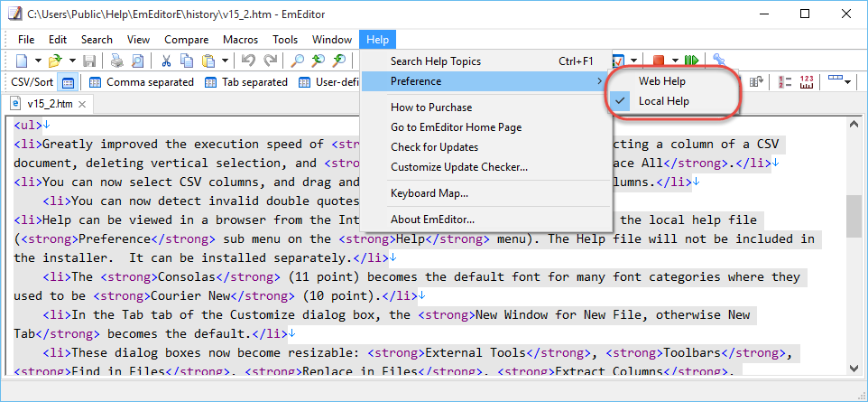Open Print Preview icon
This screenshot has height=402, width=868.
pyautogui.click(x=137, y=60)
